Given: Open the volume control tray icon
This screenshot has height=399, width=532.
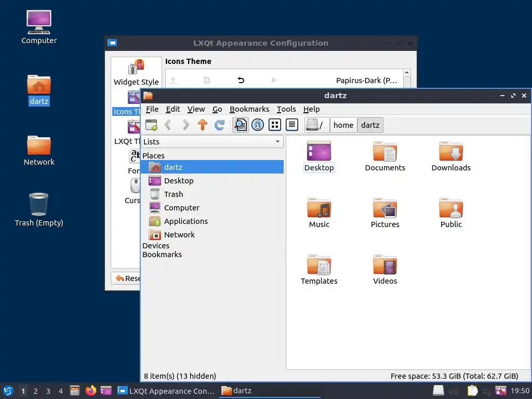Looking at the screenshot, I should 454,391.
